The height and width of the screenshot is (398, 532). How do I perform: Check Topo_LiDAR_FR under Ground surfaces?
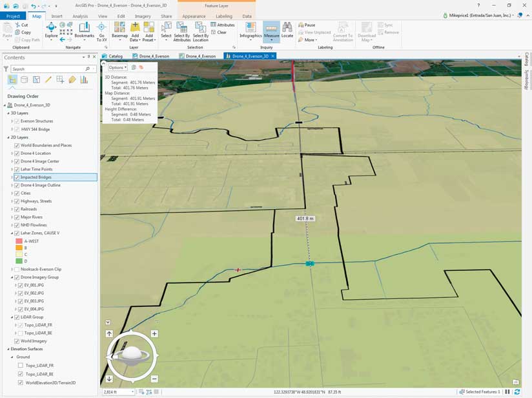[21, 366]
